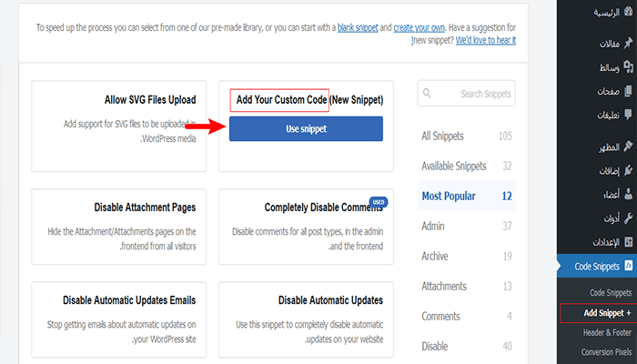637x364 pixels.
Task: Click the Plugins (إضافات) plug icon
Action: tap(628, 171)
